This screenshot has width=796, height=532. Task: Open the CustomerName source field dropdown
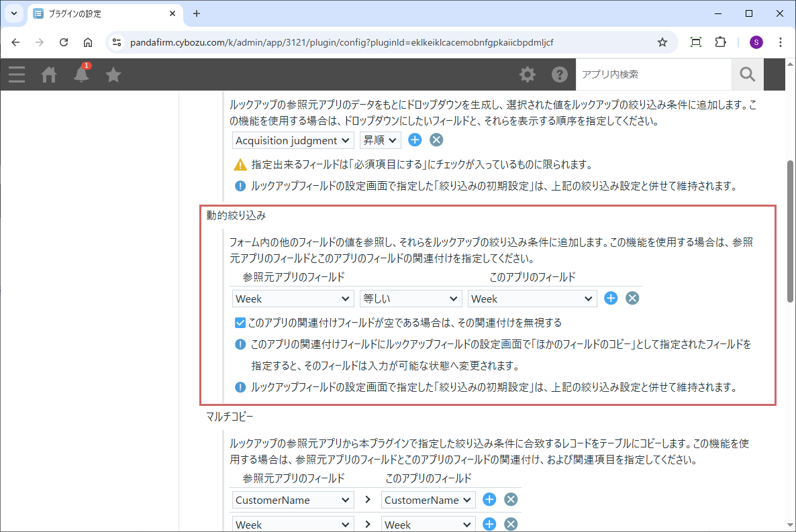pos(293,500)
